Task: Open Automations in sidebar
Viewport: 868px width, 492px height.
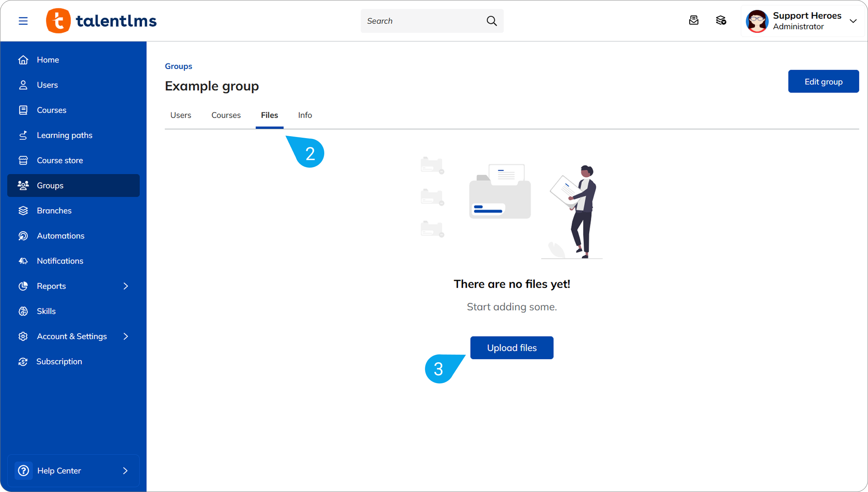Action: point(60,236)
